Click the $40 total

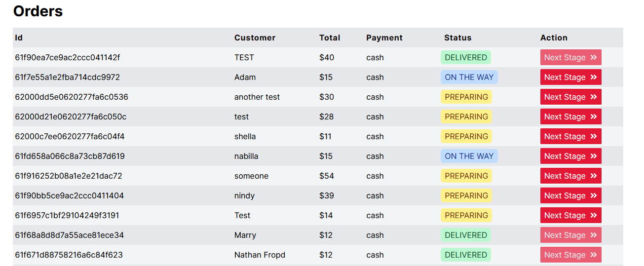(327, 57)
